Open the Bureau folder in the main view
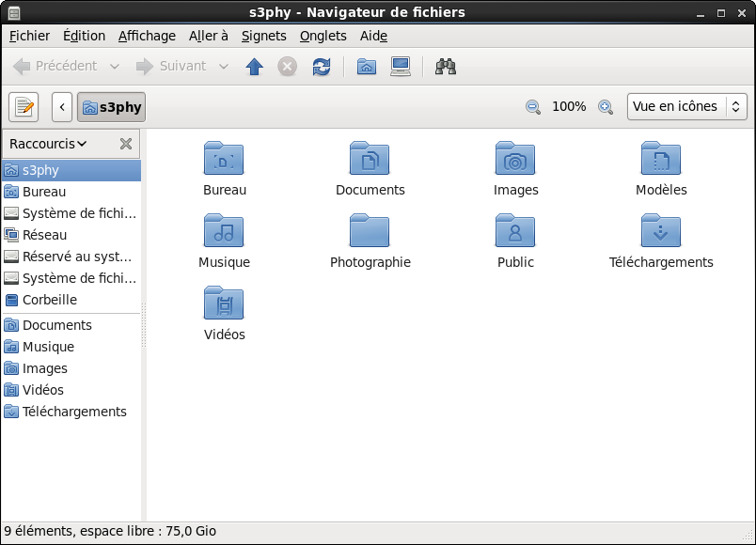 pyautogui.click(x=224, y=160)
